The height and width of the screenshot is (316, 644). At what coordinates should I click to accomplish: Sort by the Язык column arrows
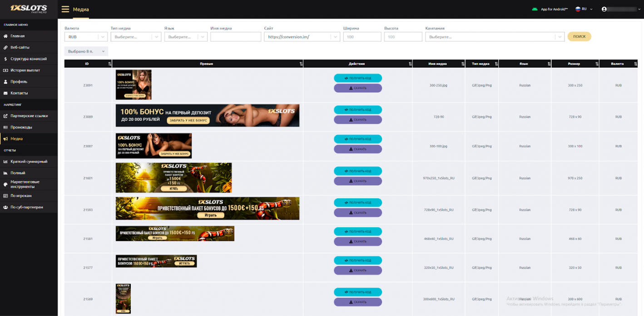pos(549,64)
